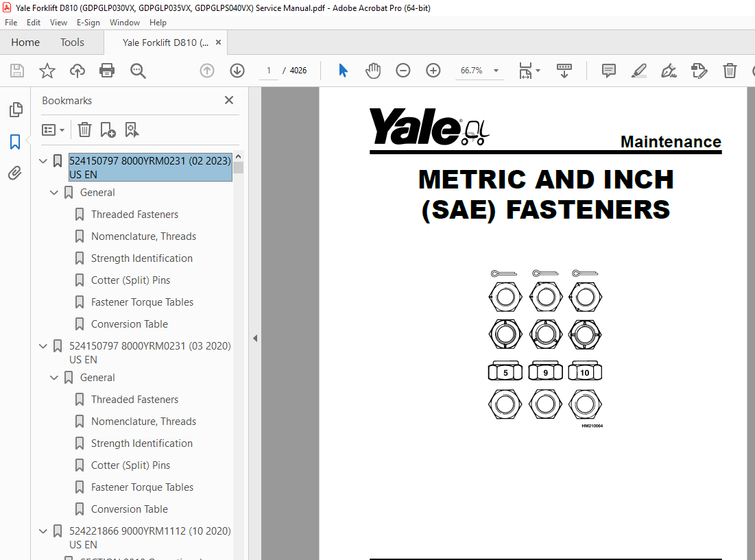Select the arrow Selection tool
755x560 pixels.
pos(343,71)
